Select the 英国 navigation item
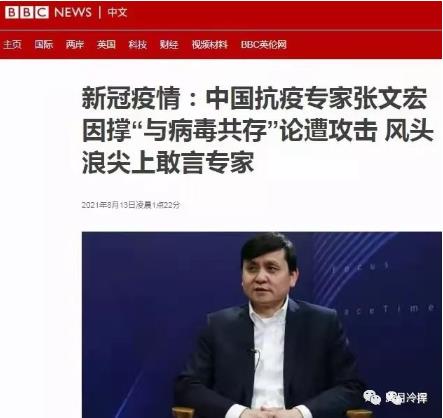Screen dimensions: 443x418 click(x=106, y=44)
